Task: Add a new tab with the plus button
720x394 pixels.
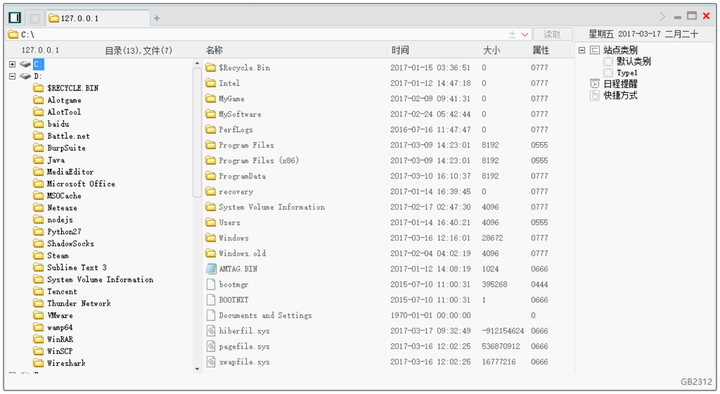Action: tap(157, 18)
